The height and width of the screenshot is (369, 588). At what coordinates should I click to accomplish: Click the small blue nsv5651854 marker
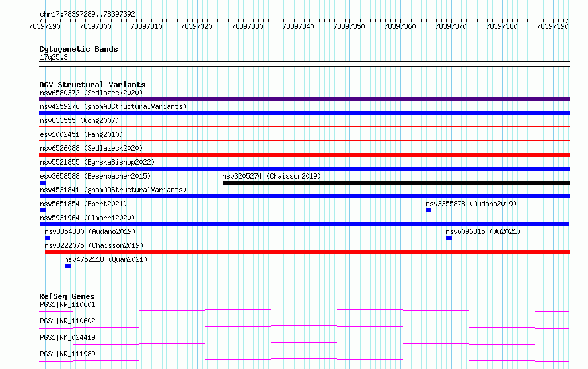click(42, 210)
